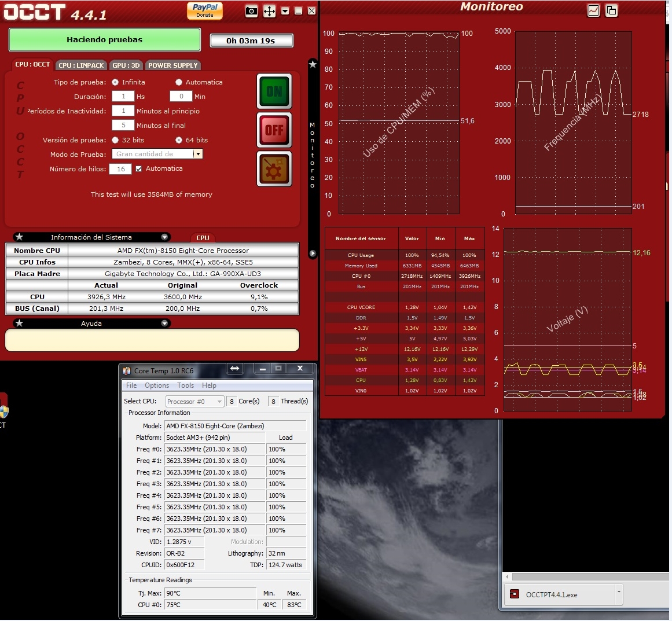Click the BUS (Canal) row label
Screen dimensions: 672x621
37,308
